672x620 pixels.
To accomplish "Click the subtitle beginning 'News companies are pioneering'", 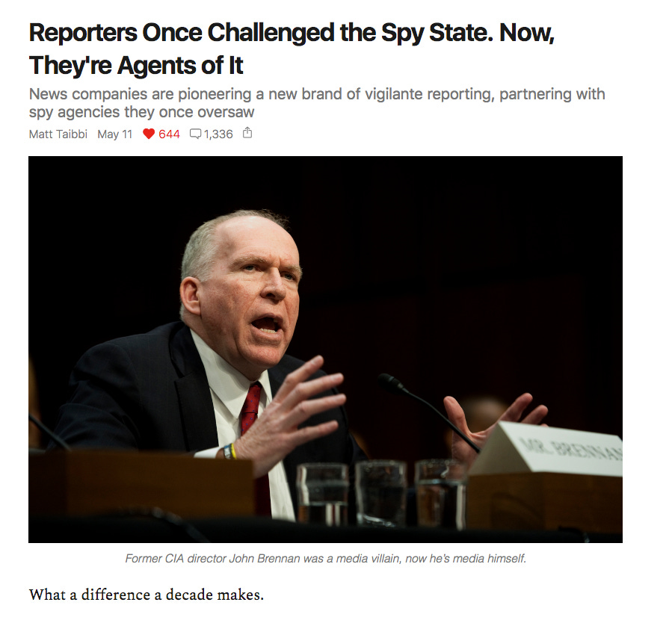I will pos(317,94).
